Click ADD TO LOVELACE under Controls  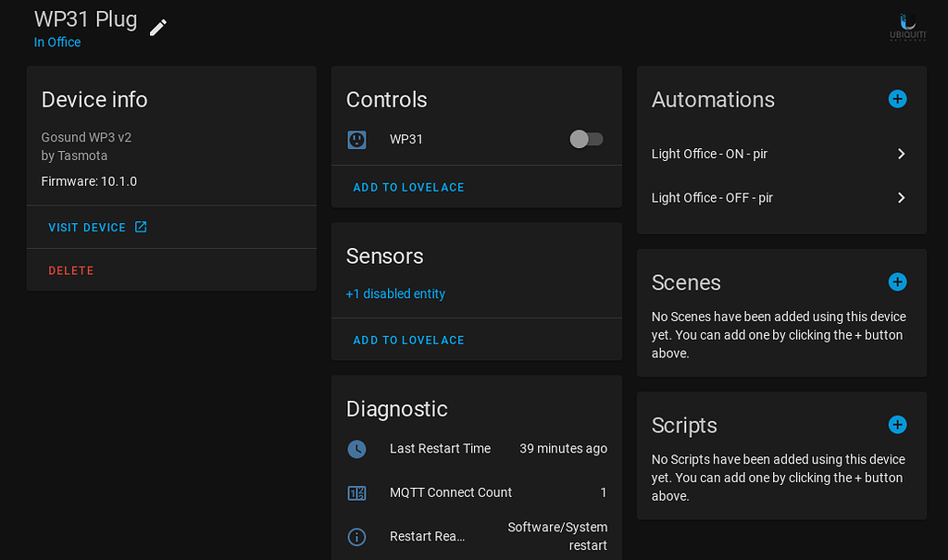pyautogui.click(x=408, y=187)
